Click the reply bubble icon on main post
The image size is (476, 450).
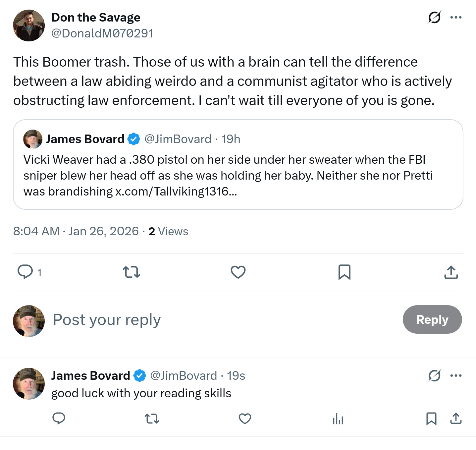(25, 272)
